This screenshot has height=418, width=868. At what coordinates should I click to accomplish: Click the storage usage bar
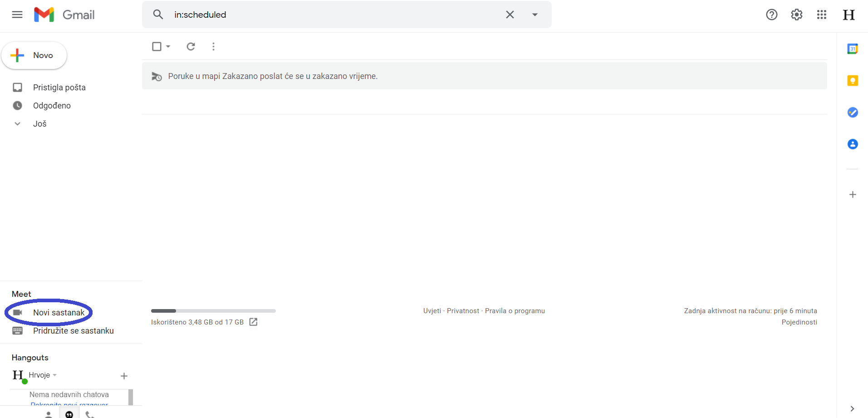[x=213, y=311]
